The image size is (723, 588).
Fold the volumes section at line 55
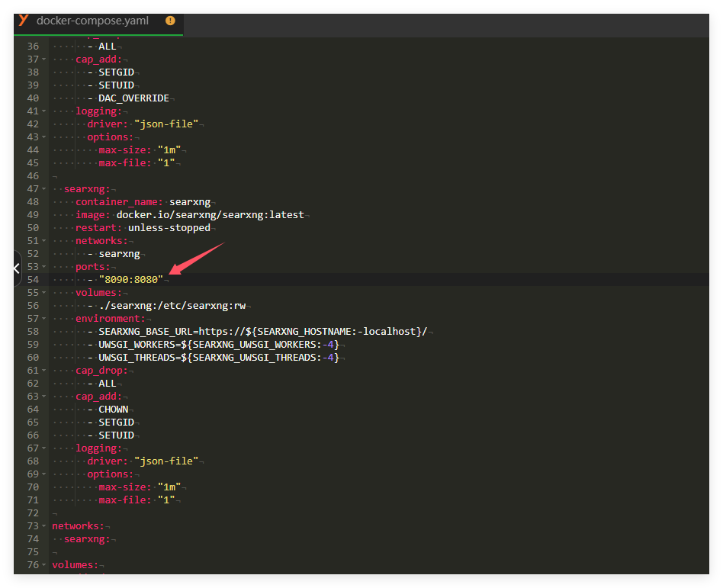[x=44, y=293]
